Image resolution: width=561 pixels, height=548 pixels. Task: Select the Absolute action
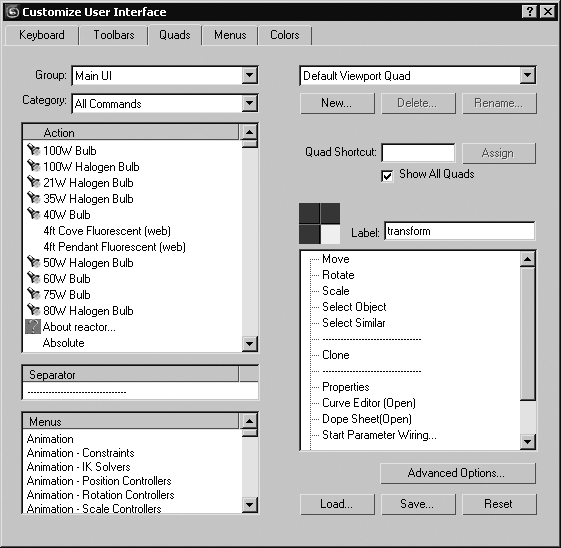(x=64, y=343)
